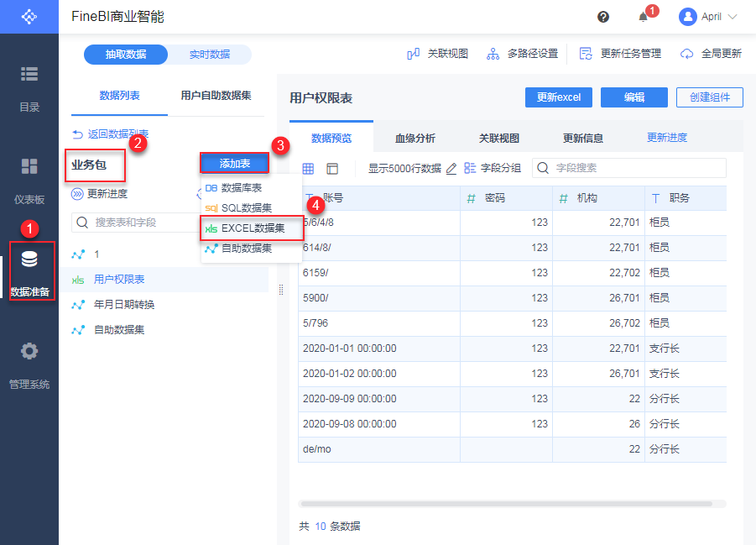Open the 用户自助数据集 tab
756x545 pixels.
tap(216, 96)
